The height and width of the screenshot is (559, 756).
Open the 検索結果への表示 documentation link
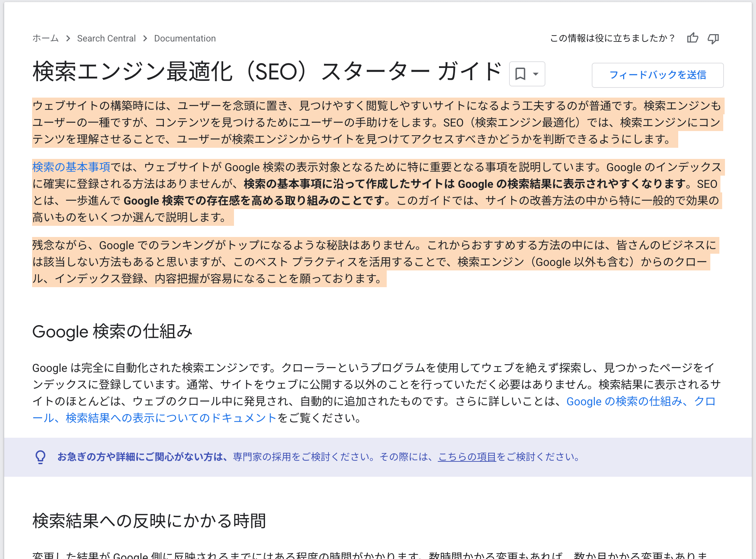110,418
